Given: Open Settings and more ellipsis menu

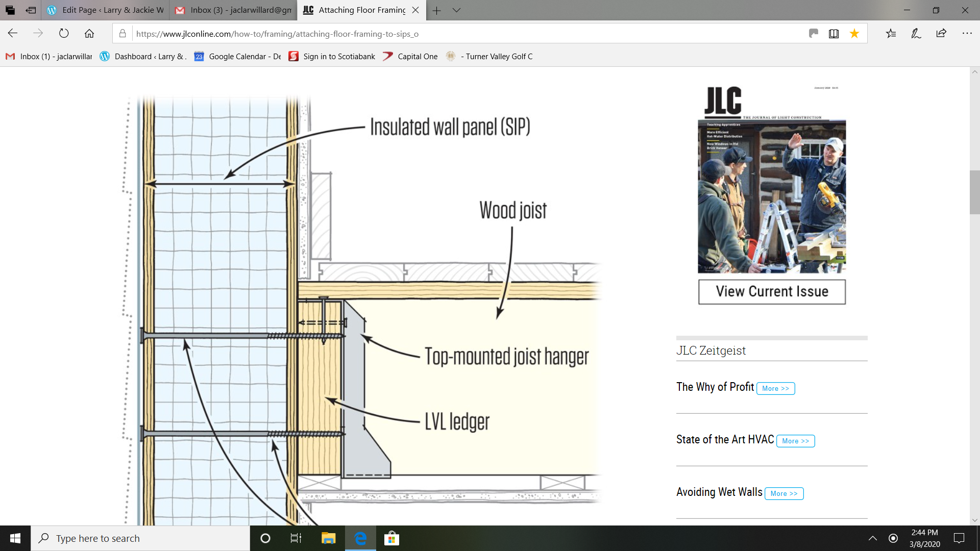Looking at the screenshot, I should [967, 34].
